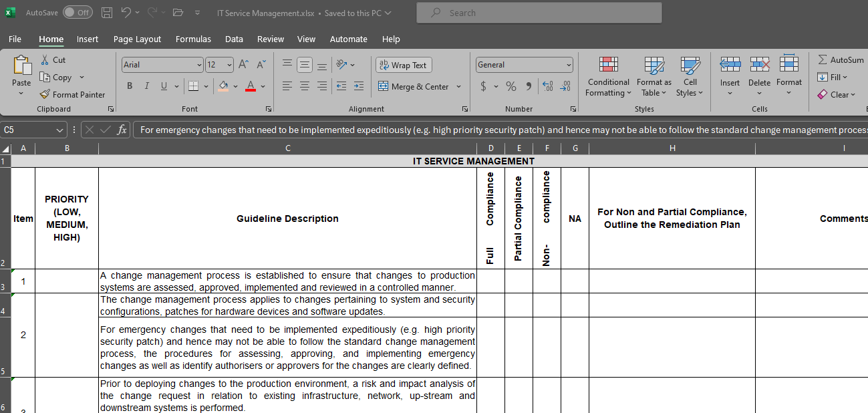Click the Increase Indent icon

coord(359,86)
